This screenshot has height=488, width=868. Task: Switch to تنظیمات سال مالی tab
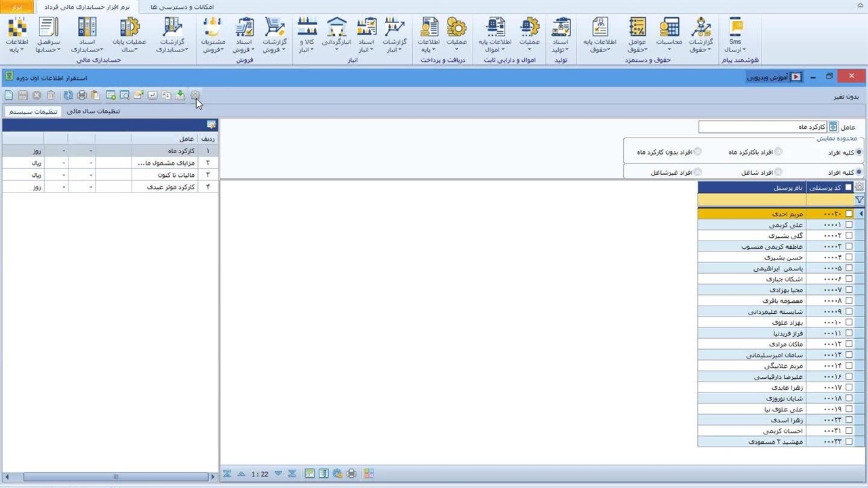coord(93,111)
